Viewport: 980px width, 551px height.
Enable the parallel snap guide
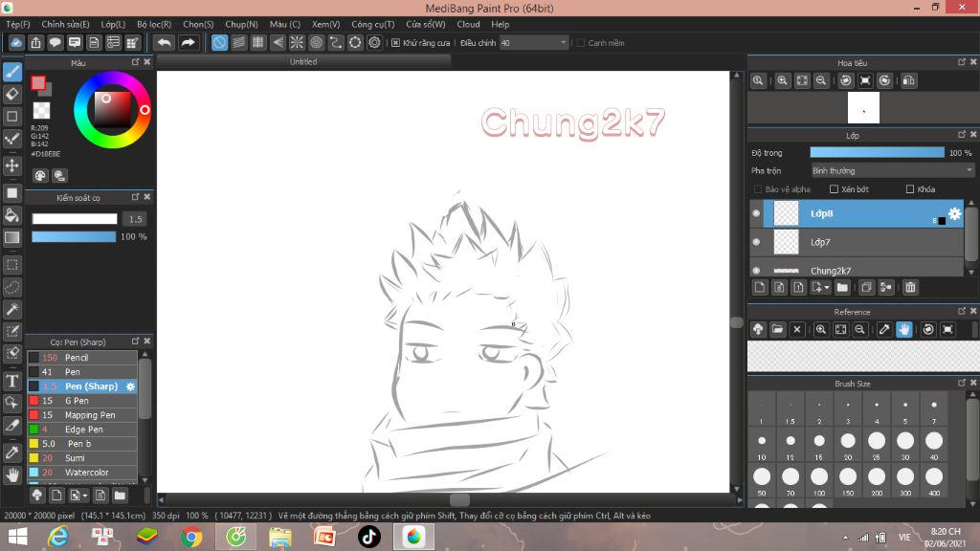238,42
